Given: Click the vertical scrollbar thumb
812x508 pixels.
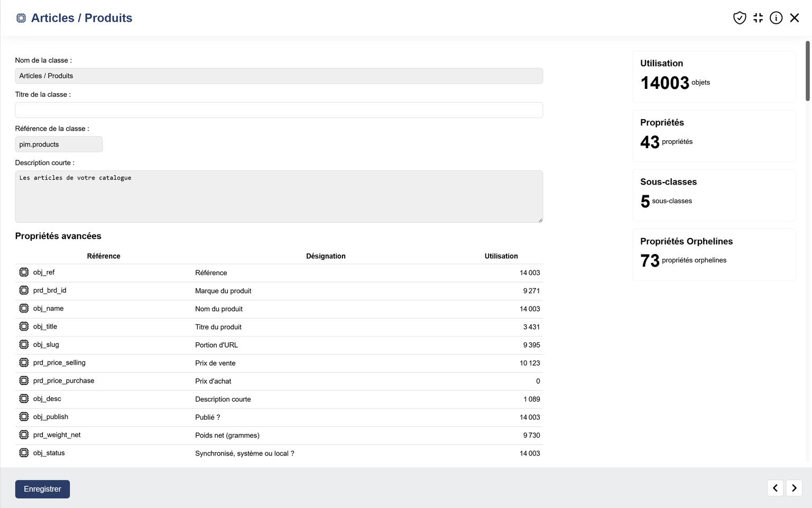Looking at the screenshot, I should pos(807,71).
